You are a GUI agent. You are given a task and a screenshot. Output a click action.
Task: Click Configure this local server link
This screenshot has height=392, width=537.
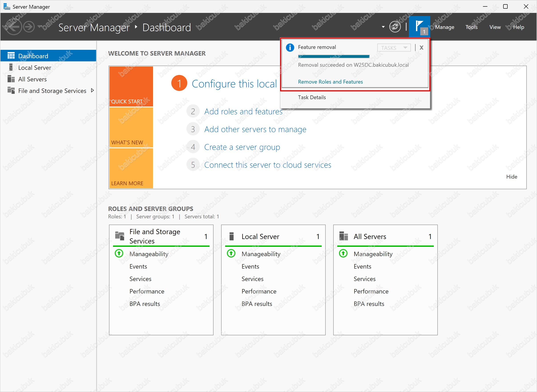[x=234, y=84]
